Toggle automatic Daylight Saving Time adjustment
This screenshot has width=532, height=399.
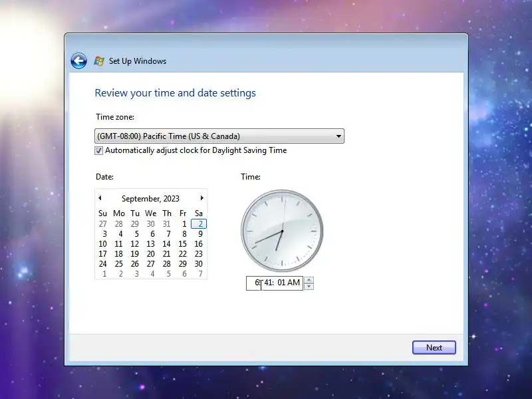click(x=98, y=151)
